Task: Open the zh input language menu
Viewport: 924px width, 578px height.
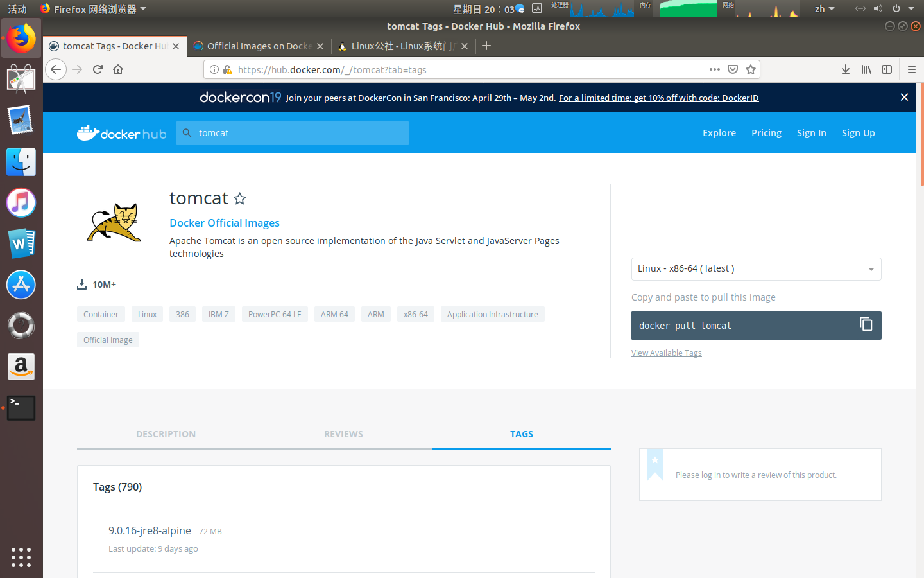Action: [x=825, y=8]
